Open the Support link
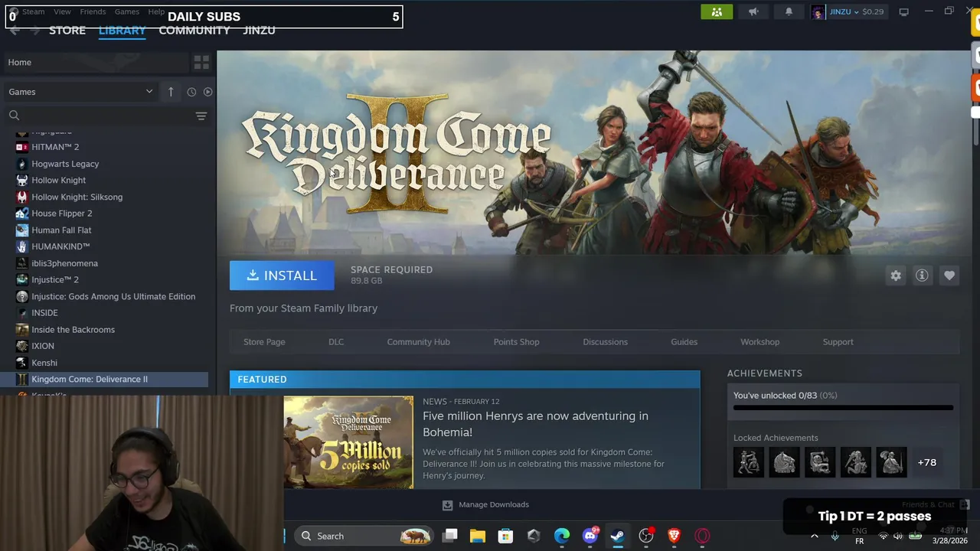 pyautogui.click(x=838, y=342)
